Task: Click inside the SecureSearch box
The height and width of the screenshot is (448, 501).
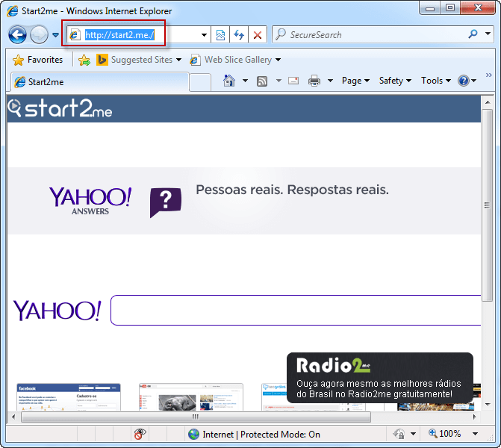Action: click(367, 34)
